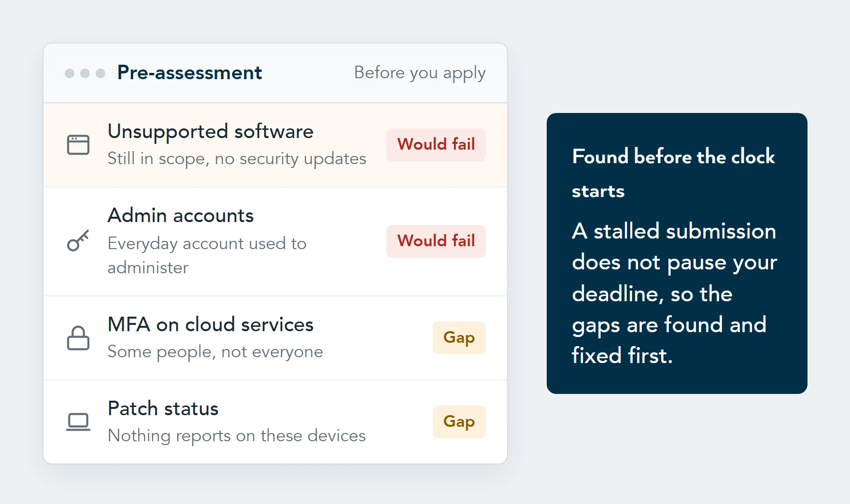Screen dimensions: 850x504
Task: Click 'Nothing reports on these devices' description
Action: (237, 436)
